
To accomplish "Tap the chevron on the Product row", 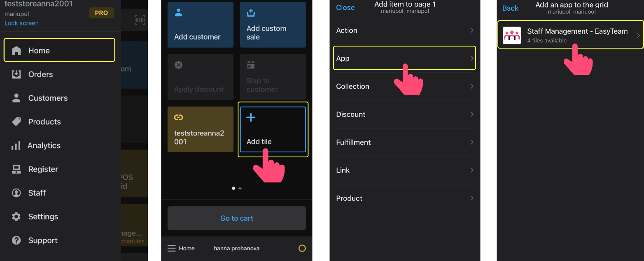I will tap(472, 198).
